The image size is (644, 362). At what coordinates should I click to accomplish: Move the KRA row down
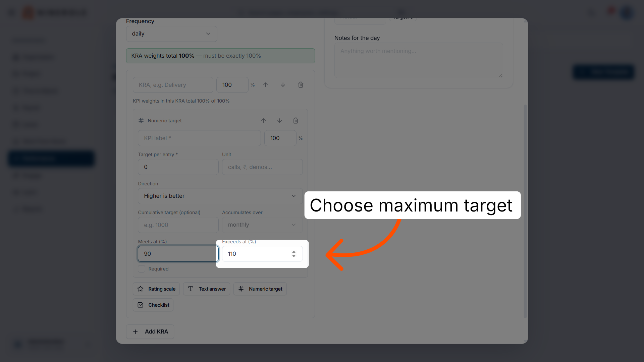click(283, 85)
